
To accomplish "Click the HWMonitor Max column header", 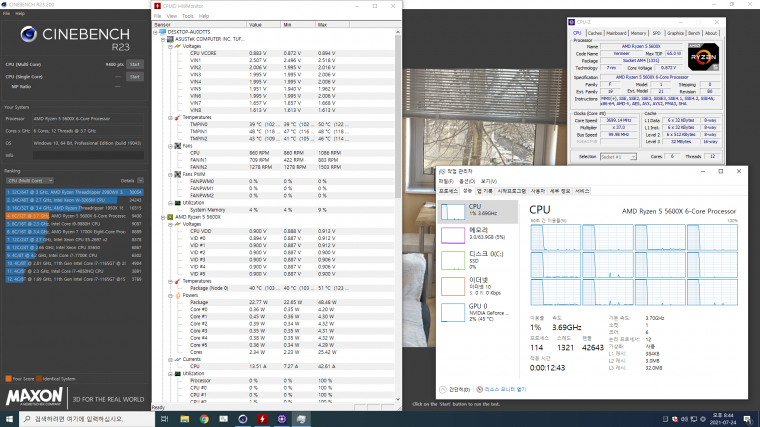I will pyautogui.click(x=332, y=24).
